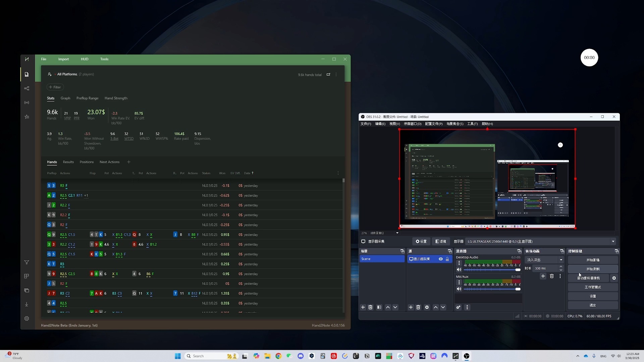Adjust the Mic/Aux volume slider

pyautogui.click(x=492, y=289)
